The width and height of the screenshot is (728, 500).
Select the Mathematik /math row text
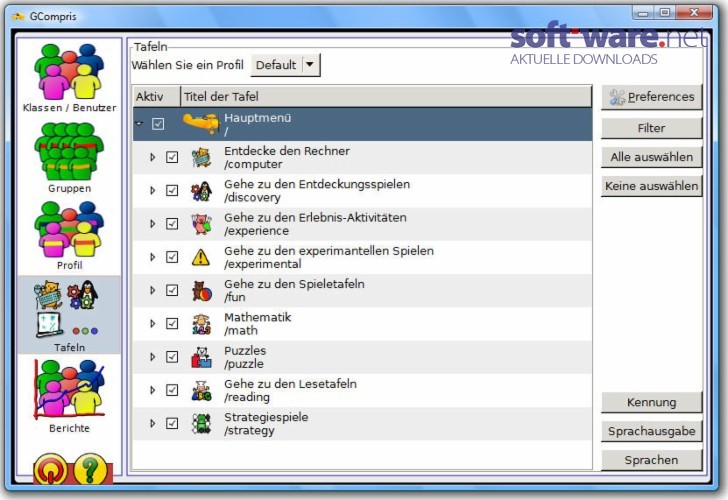(258, 324)
